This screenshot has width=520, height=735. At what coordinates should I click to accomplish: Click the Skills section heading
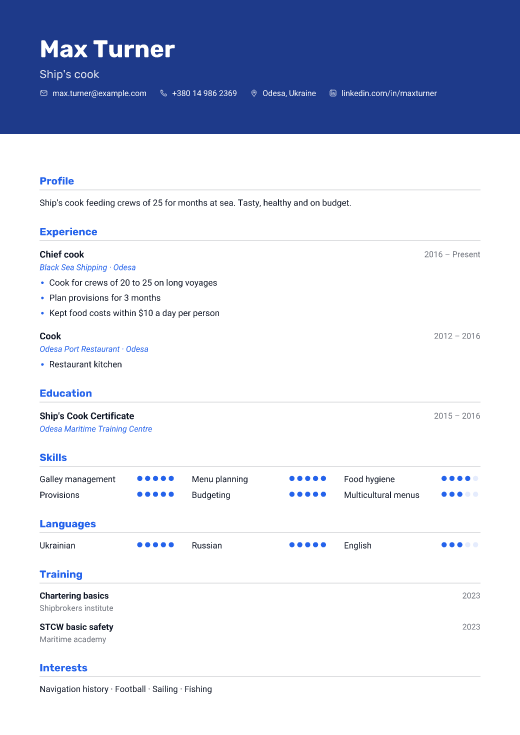(x=53, y=458)
